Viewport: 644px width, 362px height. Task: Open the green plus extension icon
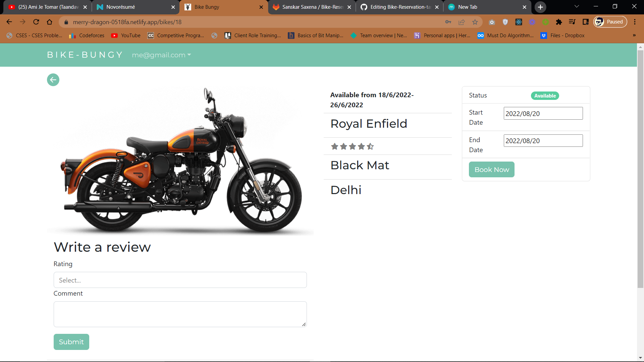[x=546, y=22]
